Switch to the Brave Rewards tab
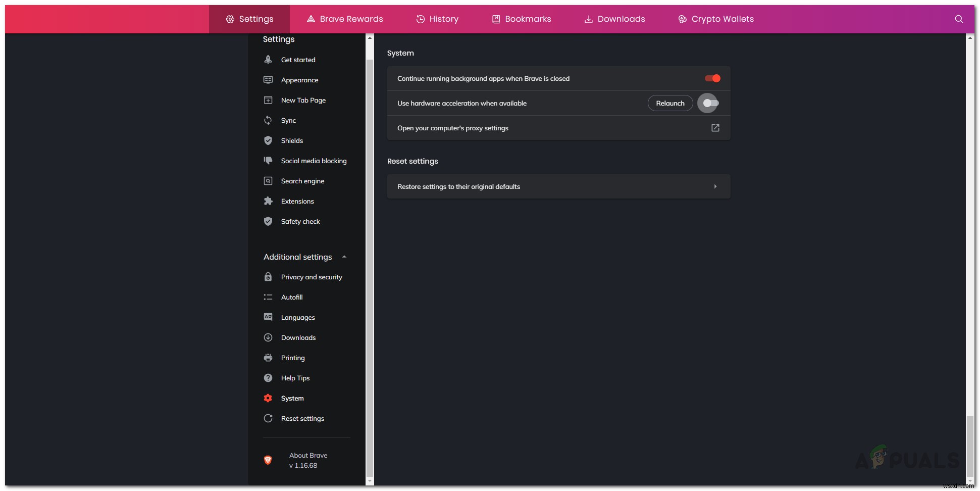The image size is (980, 491). [x=345, y=19]
